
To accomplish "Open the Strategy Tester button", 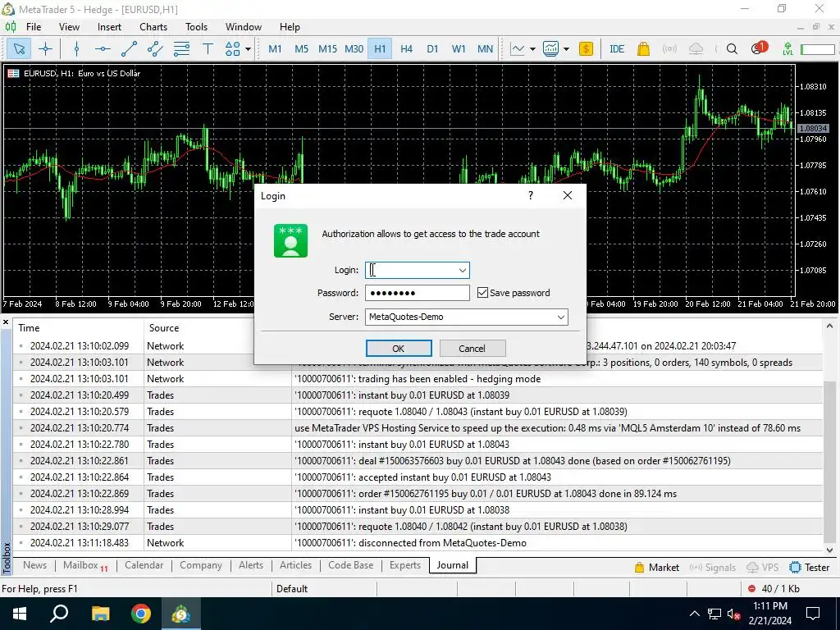I will point(810,568).
